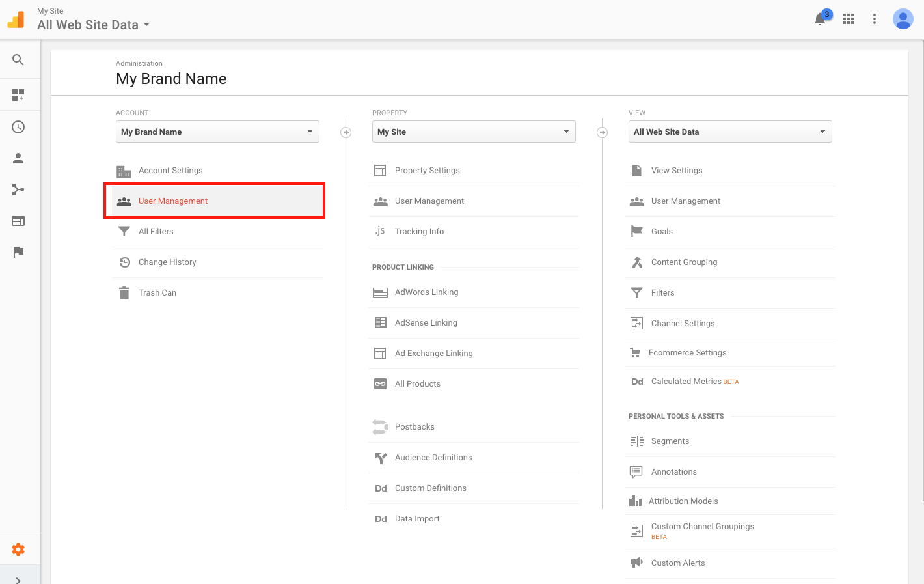Image resolution: width=924 pixels, height=584 pixels.
Task: Open the Trash Can item
Action: 157,293
